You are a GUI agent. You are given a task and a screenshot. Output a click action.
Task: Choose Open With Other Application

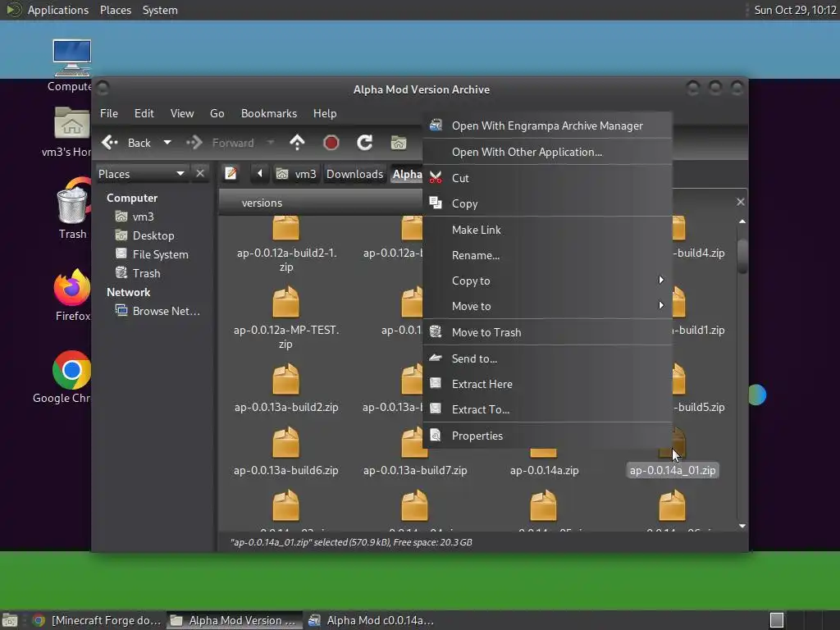click(547, 152)
